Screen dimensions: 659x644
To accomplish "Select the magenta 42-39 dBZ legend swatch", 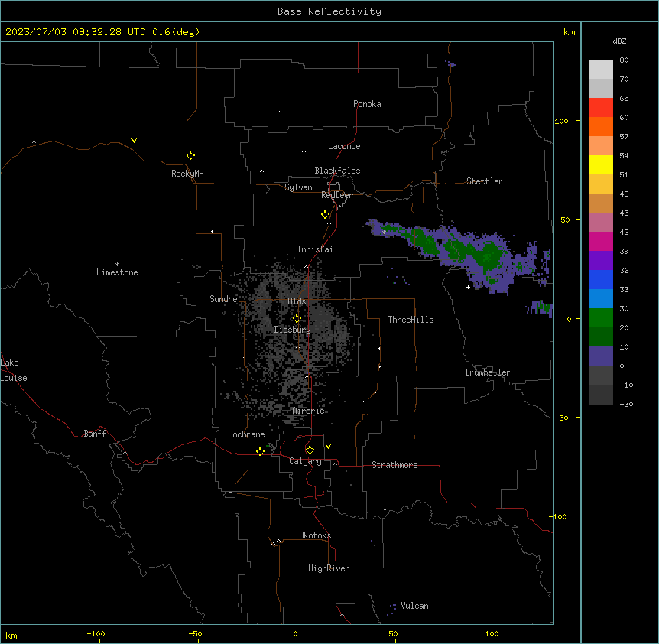I will tap(601, 241).
